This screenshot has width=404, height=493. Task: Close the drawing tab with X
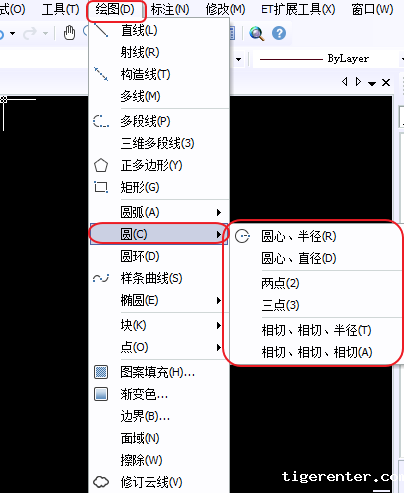coord(386,82)
